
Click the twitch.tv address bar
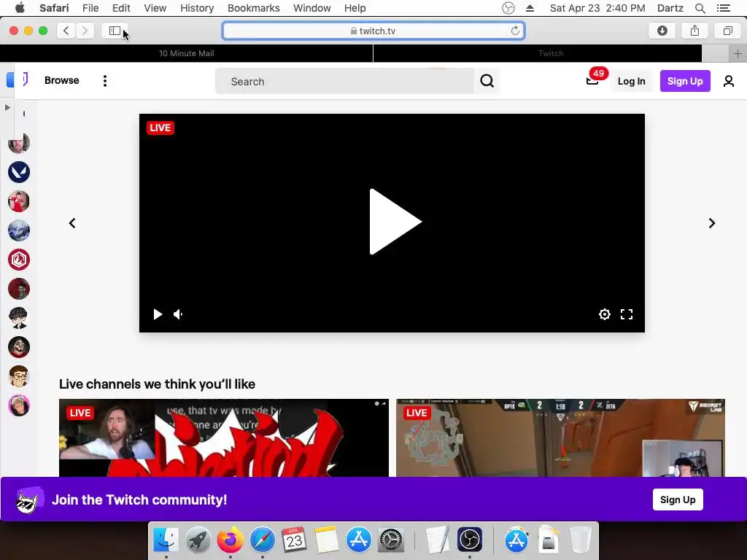click(x=373, y=31)
